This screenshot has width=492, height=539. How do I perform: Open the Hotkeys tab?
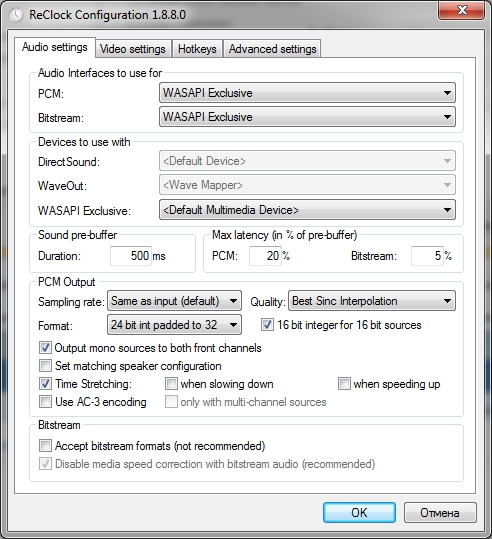197,49
